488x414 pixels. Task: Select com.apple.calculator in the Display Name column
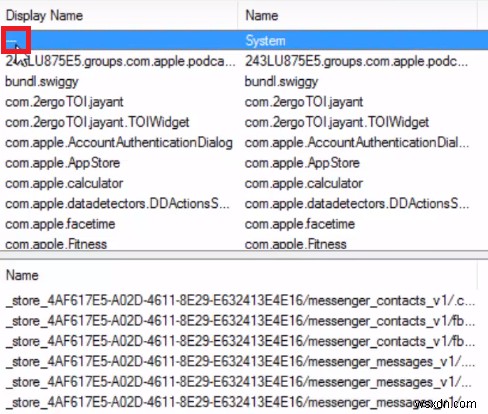click(64, 183)
